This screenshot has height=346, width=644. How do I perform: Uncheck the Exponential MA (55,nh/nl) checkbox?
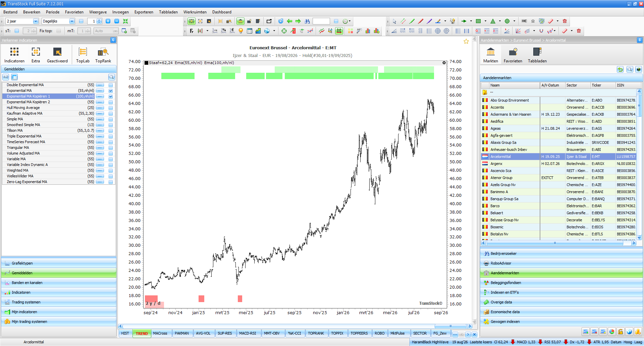pos(111,91)
